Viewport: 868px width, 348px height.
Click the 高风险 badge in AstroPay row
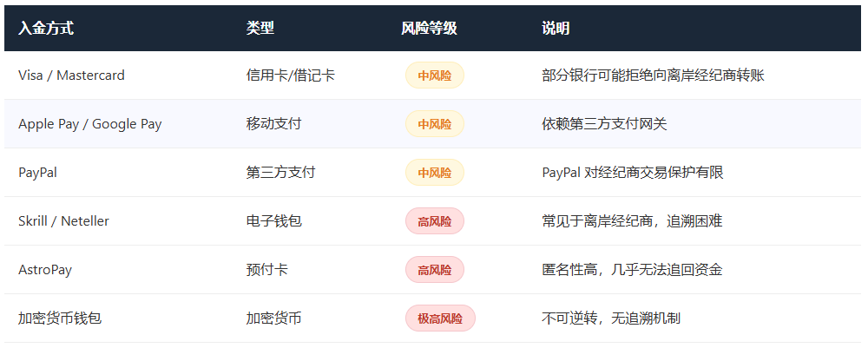point(435,270)
